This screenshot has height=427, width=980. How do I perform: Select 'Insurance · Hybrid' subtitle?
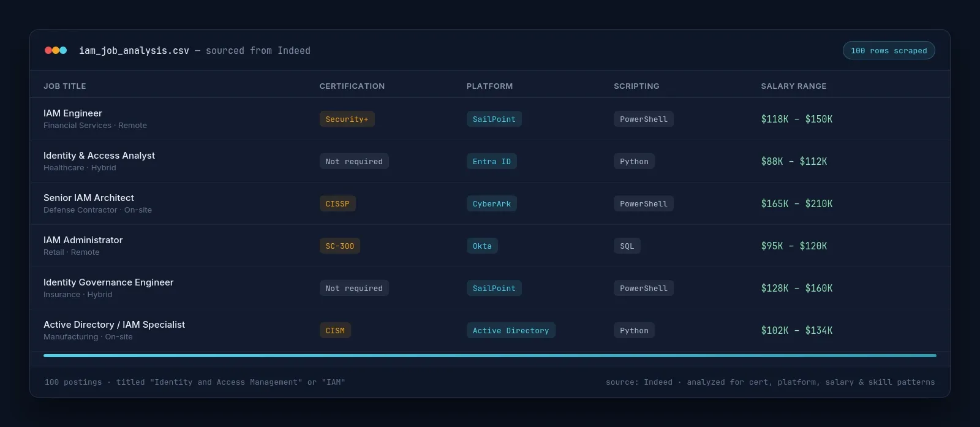(x=78, y=295)
